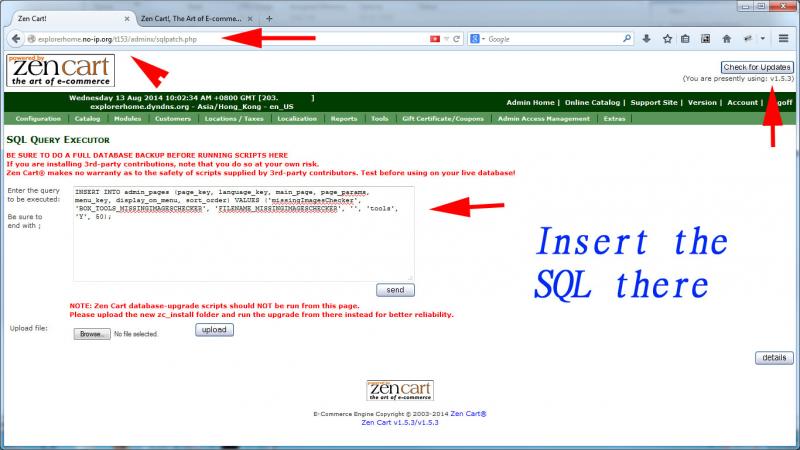The image size is (800, 450).
Task: Close the 'Zen Cart!' tab
Action: (x=127, y=19)
